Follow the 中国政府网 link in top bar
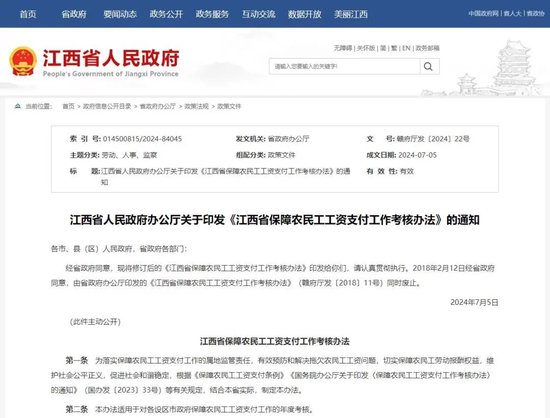This screenshot has height=418, width=550. pyautogui.click(x=483, y=13)
